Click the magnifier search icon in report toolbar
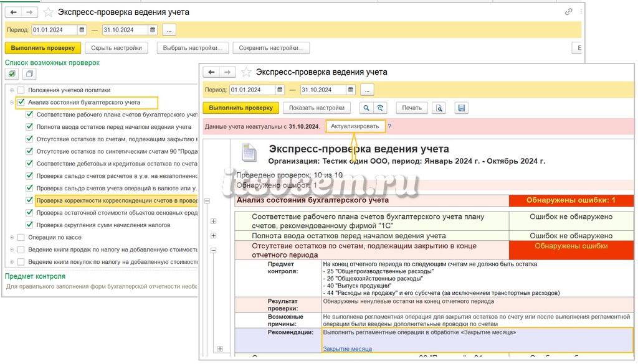 366,108
